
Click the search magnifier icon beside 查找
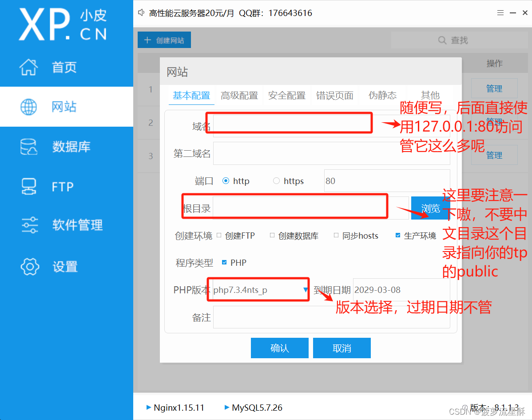[442, 40]
